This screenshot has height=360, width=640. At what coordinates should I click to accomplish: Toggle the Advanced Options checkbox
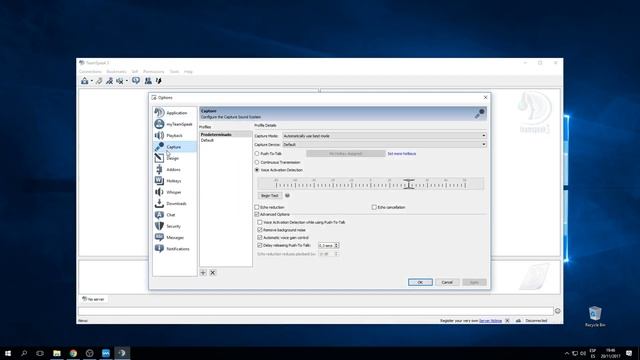(257, 214)
